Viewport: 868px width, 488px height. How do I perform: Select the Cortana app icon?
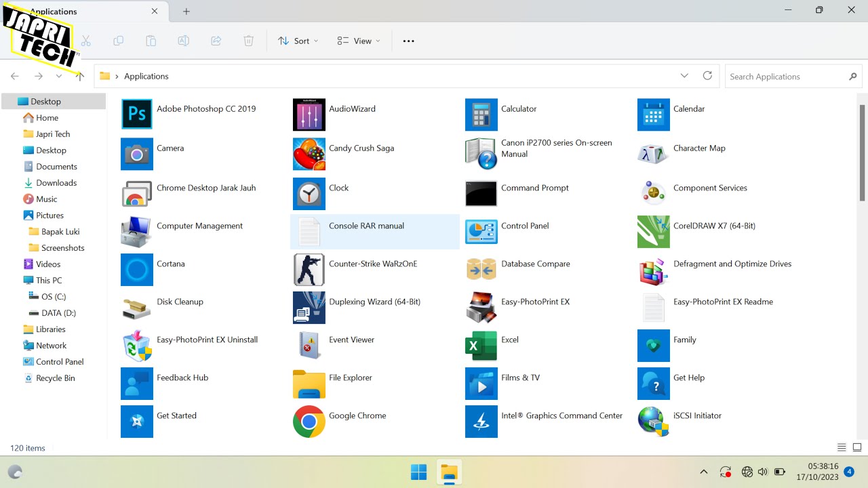[x=137, y=270]
